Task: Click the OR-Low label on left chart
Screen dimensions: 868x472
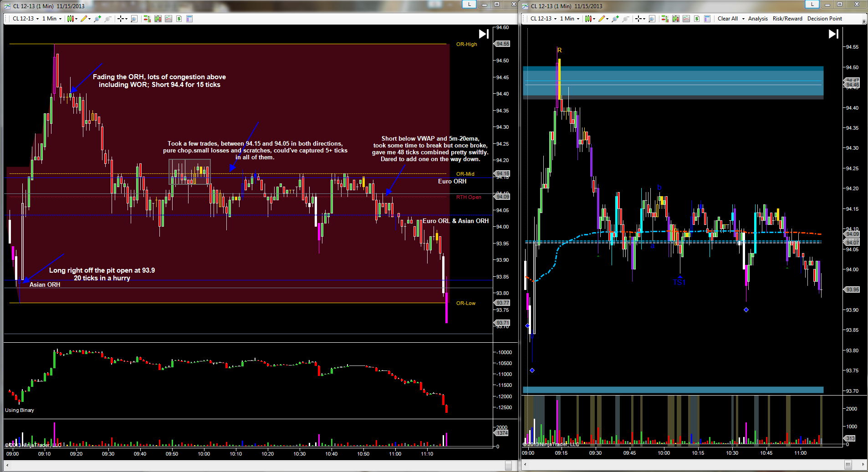Action: pos(466,303)
